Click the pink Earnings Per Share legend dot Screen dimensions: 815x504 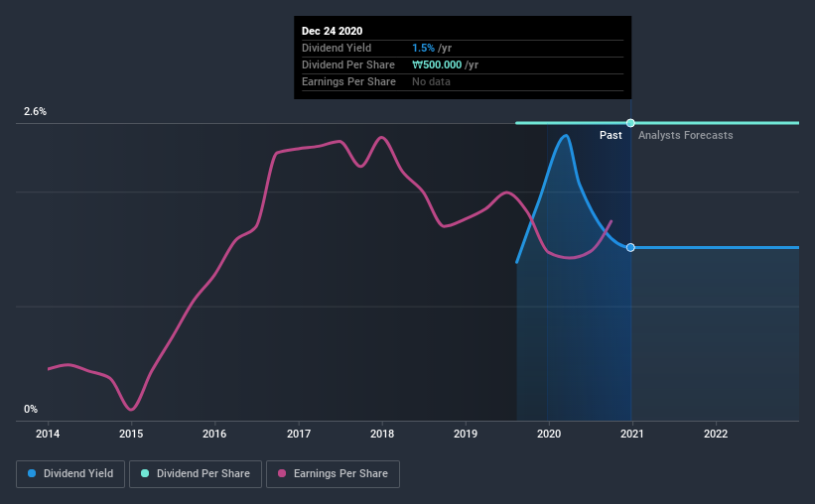282,473
